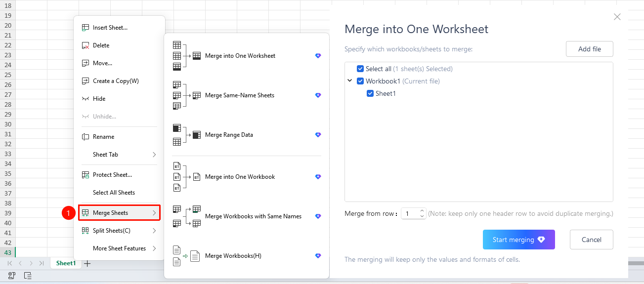The height and width of the screenshot is (284, 644).
Task: Click the Merge into One Worksheet diagram icon
Action: 187,56
